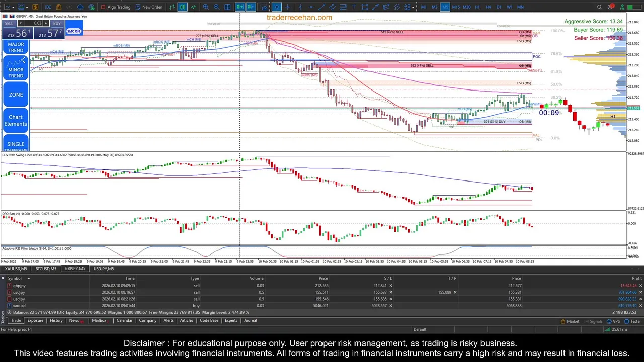Select the horizontal line drawing tool
The height and width of the screenshot is (362, 644).
click(311, 7)
